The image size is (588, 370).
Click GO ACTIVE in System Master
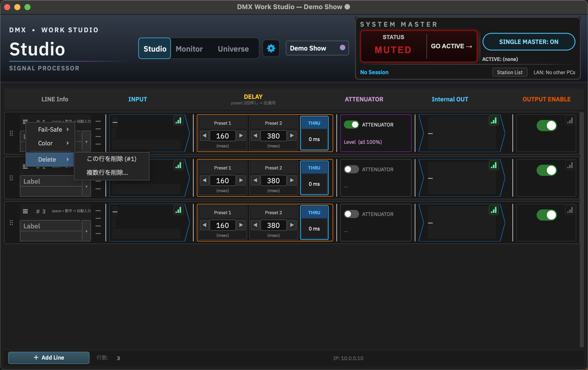pos(451,46)
